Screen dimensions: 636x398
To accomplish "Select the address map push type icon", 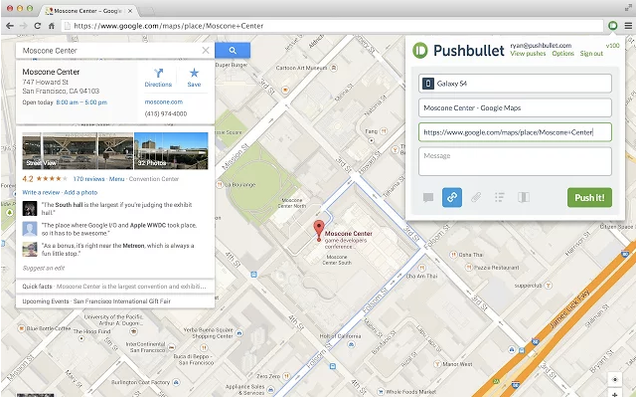I will pos(524,198).
